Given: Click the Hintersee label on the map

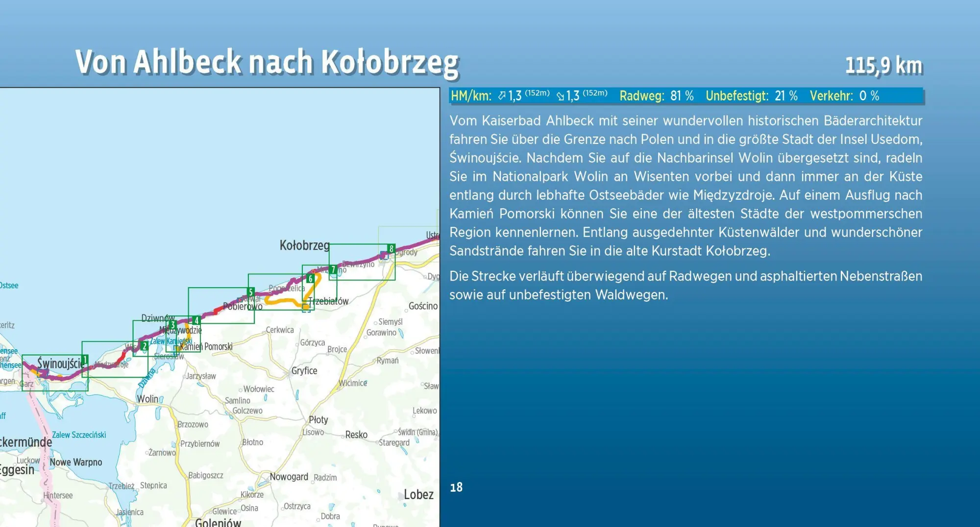Looking at the screenshot, I should (58, 496).
